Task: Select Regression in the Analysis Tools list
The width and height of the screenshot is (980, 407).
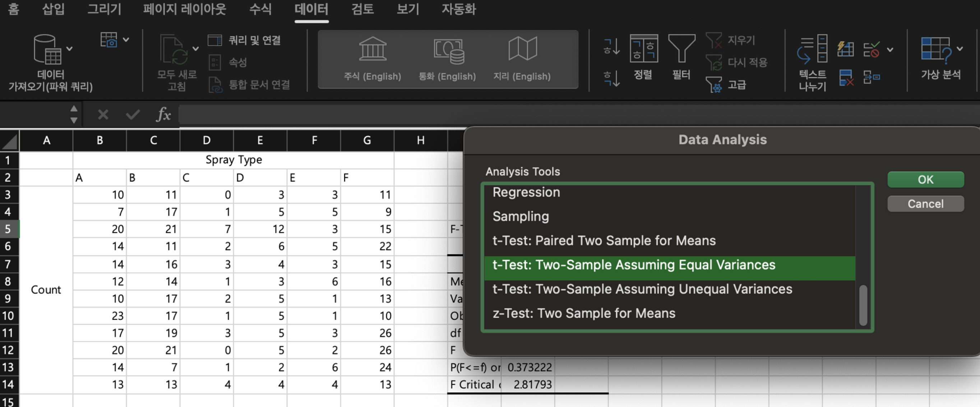Action: pos(526,192)
